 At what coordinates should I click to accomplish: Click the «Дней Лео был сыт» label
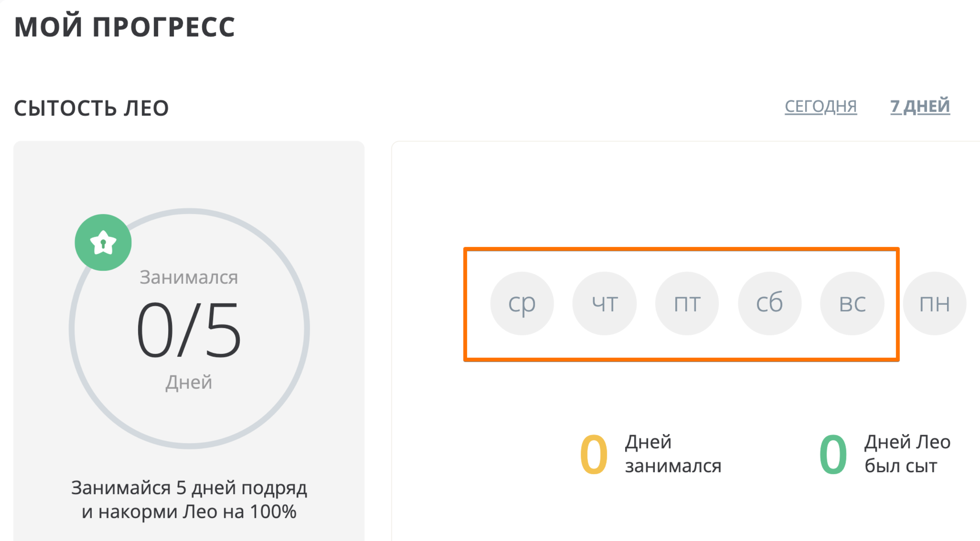908,454
